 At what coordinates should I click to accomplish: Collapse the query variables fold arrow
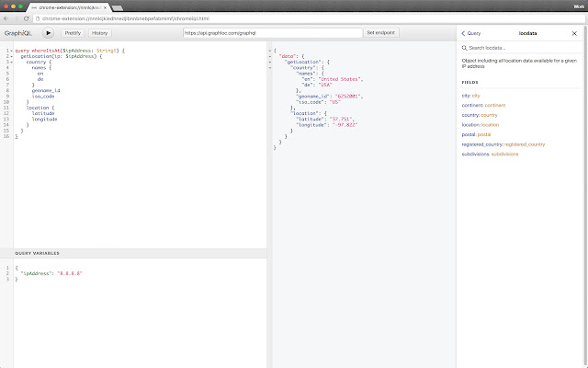point(10,268)
